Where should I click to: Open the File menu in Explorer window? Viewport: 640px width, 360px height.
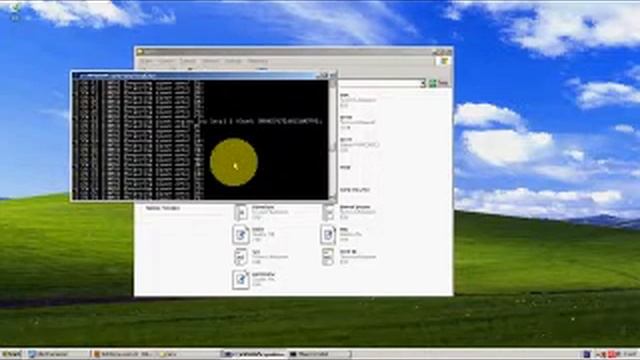point(146,61)
